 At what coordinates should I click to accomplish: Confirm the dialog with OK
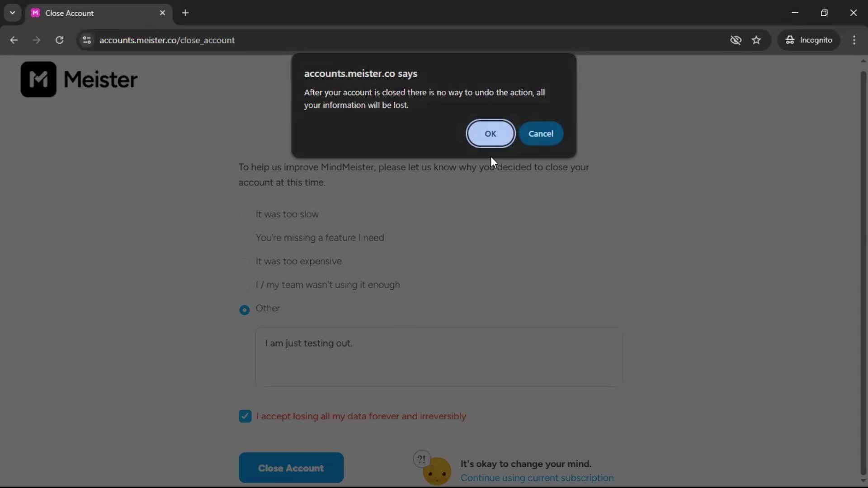[x=491, y=134]
